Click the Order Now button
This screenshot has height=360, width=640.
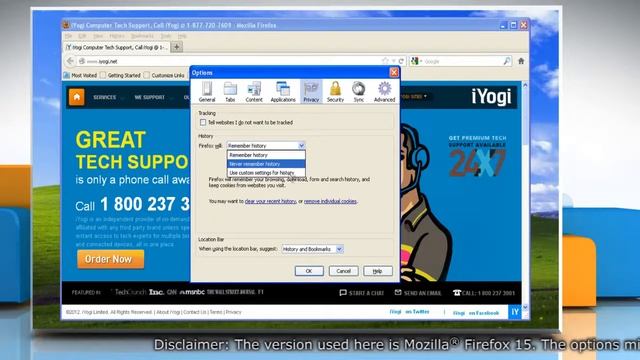point(110,259)
